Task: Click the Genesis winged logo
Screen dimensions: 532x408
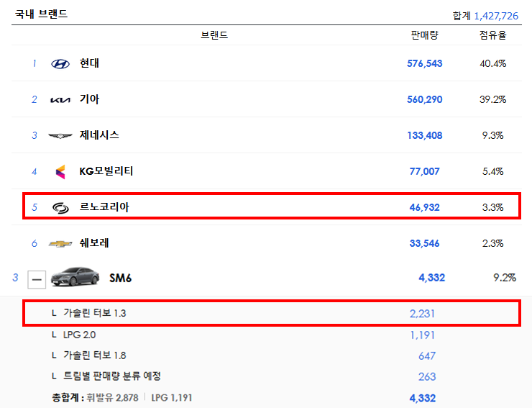Action: coord(60,136)
